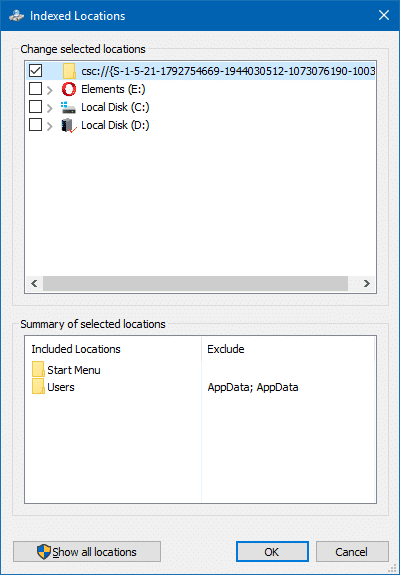
Task: Select the Local Disk (D:) label
Action: [x=115, y=125]
